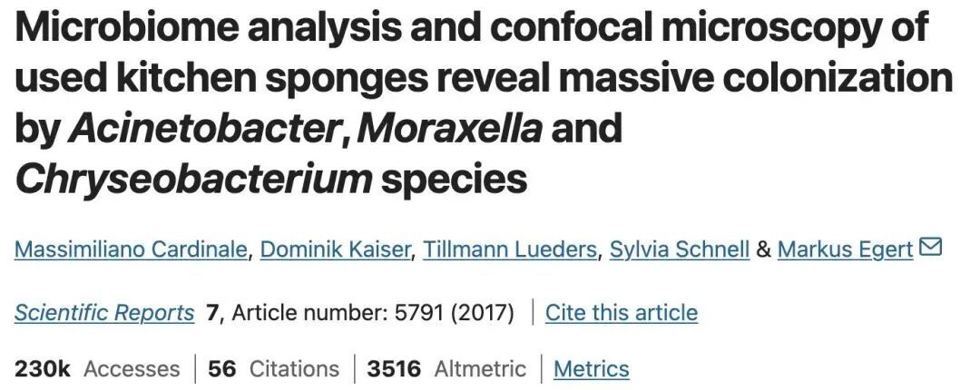The width and height of the screenshot is (980, 390).
Task: Click the Cite this article link
Action: [622, 313]
